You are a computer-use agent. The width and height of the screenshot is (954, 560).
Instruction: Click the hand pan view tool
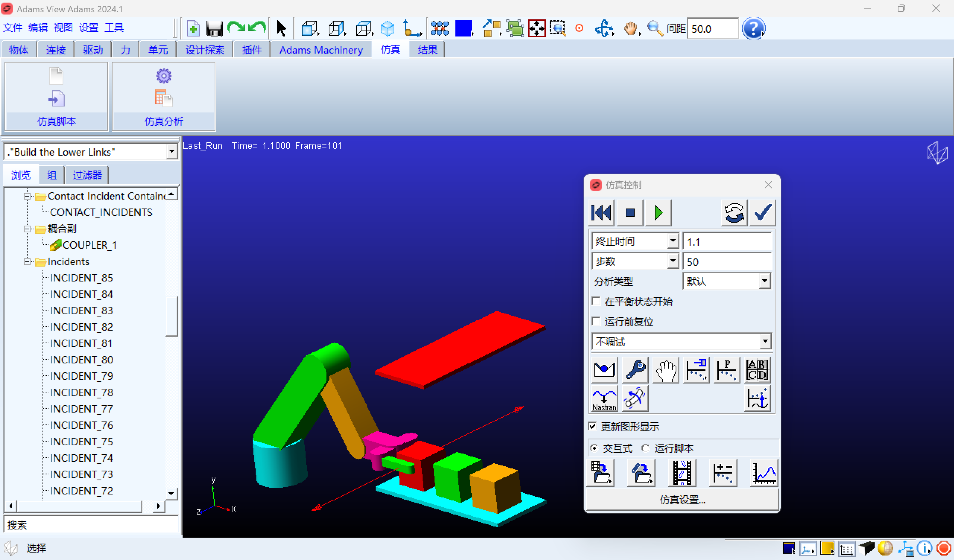(631, 28)
